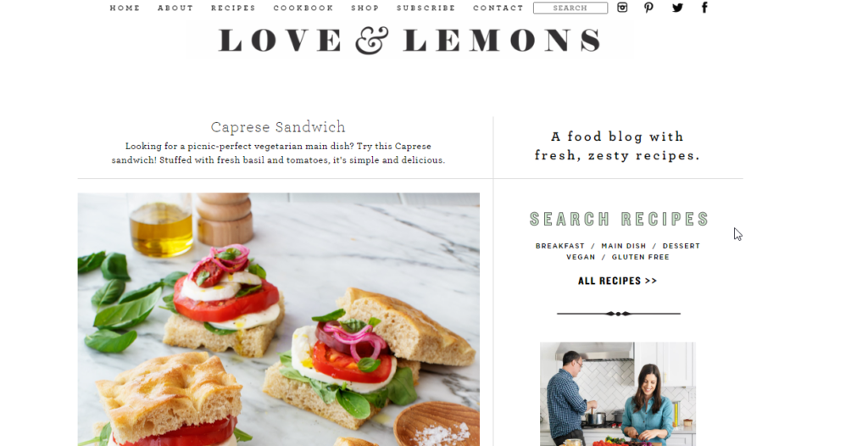Viewport: 868px width, 446px height.
Task: Open the Vegan recipes link
Action: pos(581,257)
